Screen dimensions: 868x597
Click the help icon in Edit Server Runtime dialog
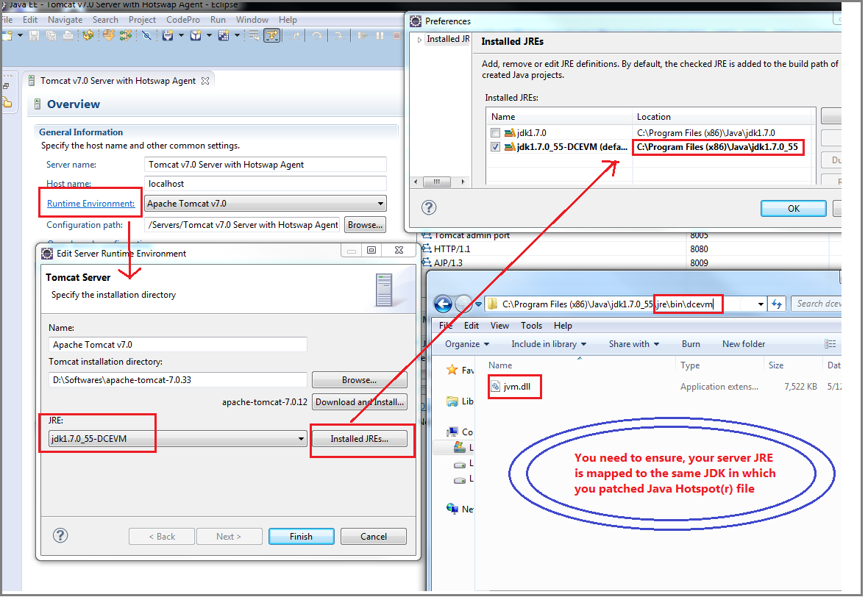[60, 535]
